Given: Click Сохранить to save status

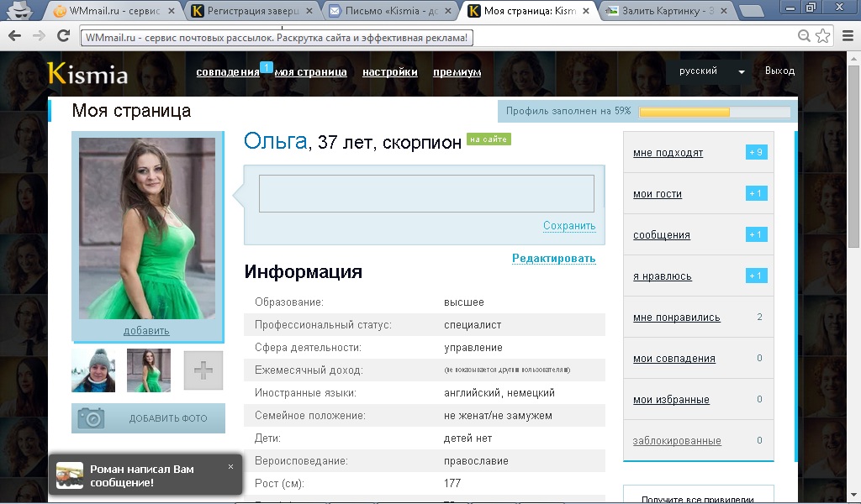Looking at the screenshot, I should (569, 225).
